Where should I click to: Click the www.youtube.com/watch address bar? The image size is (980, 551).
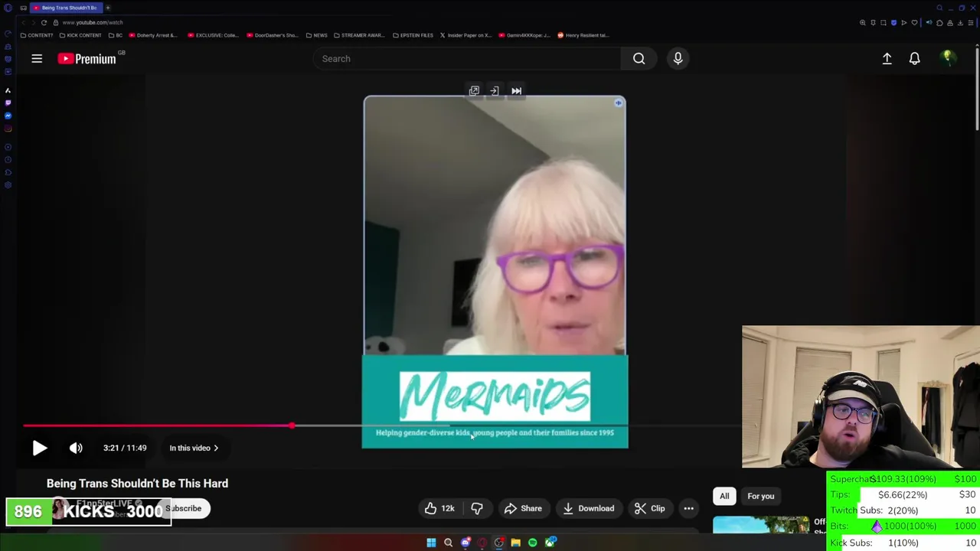[x=93, y=22]
